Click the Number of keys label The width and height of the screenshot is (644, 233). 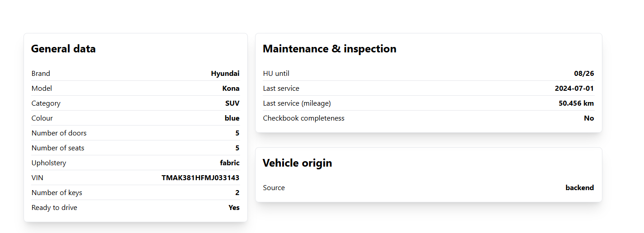click(57, 192)
